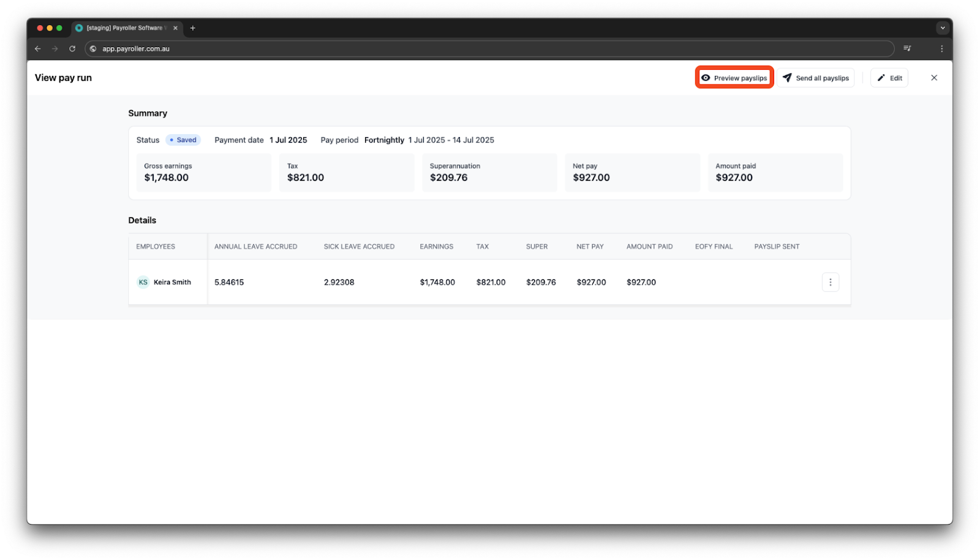Click the app.payroller.com.au address bar
Screen dimensions: 980x560
(x=489, y=48)
